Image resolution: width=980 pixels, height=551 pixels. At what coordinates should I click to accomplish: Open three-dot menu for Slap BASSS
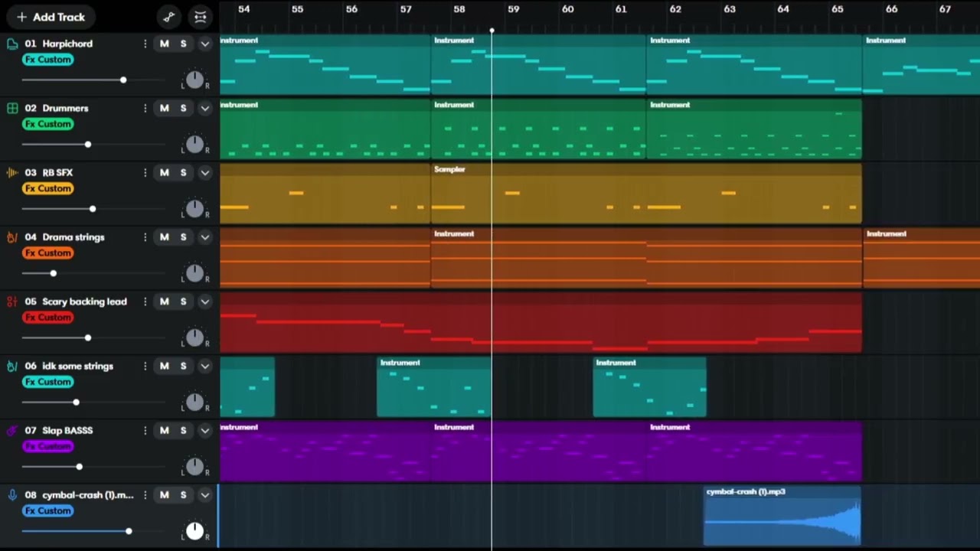(145, 431)
